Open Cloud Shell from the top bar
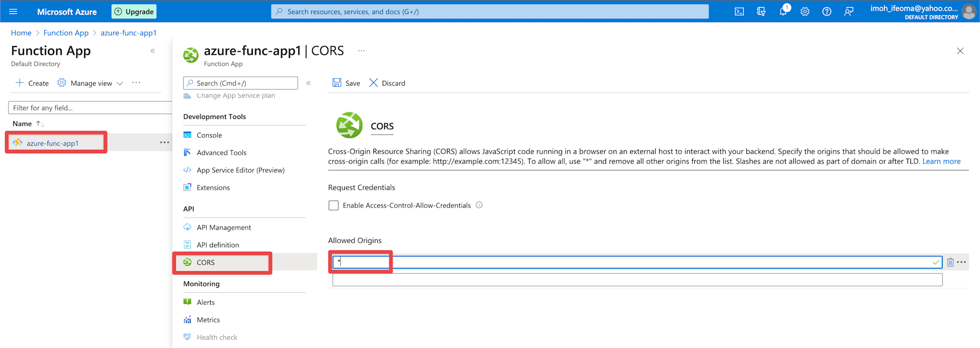 [x=739, y=12]
